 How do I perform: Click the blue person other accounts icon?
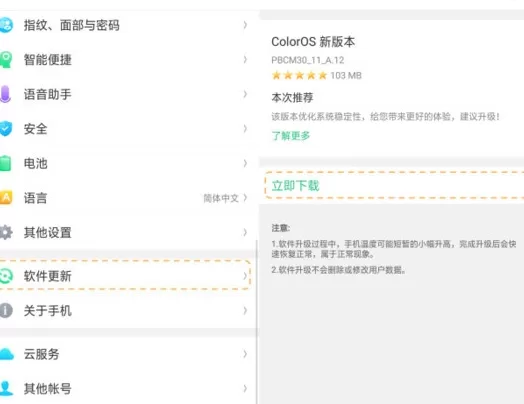point(6,388)
